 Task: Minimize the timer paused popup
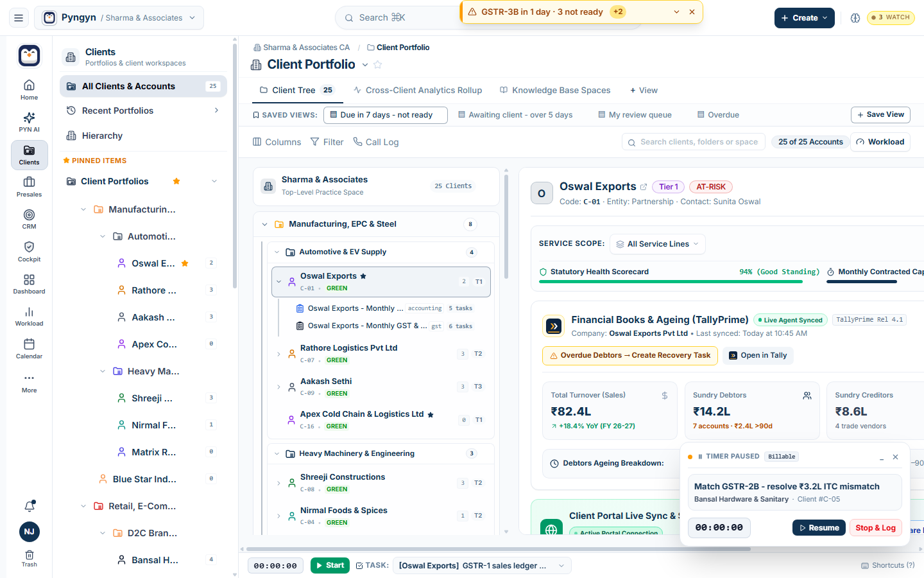tap(882, 457)
